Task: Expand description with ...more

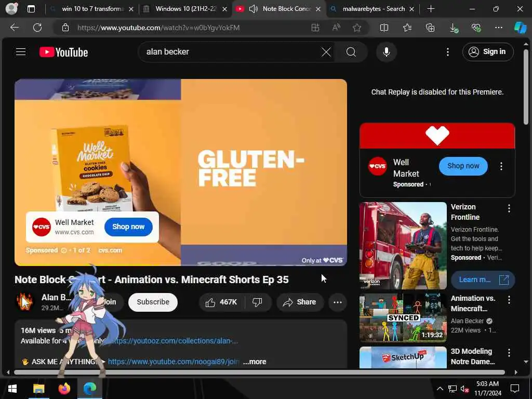Action: 255,362
